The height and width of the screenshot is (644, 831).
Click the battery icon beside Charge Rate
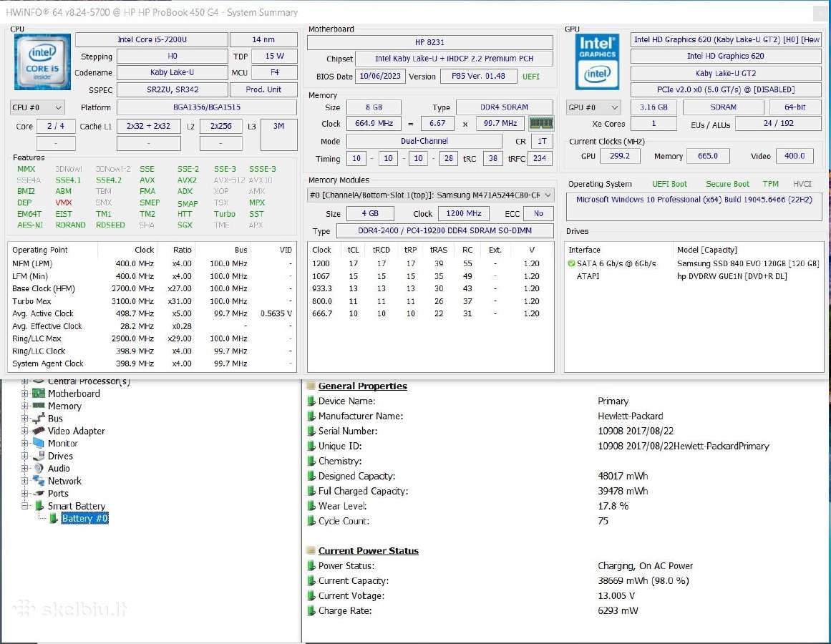[x=311, y=610]
